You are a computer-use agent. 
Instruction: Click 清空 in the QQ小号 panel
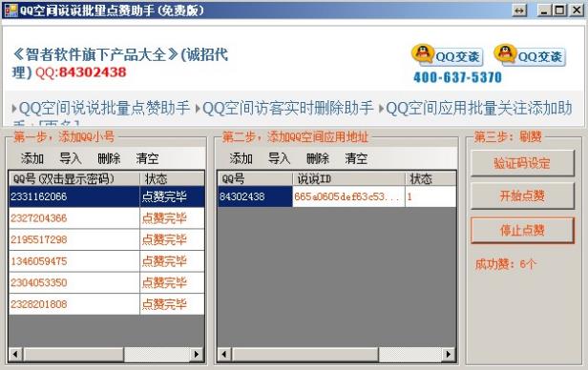pos(147,158)
